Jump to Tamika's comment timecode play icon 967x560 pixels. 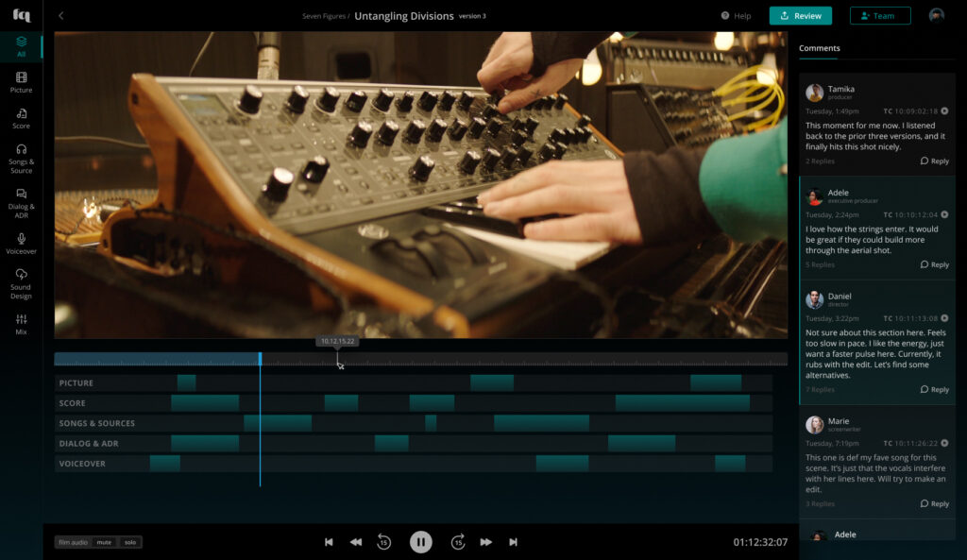944,111
